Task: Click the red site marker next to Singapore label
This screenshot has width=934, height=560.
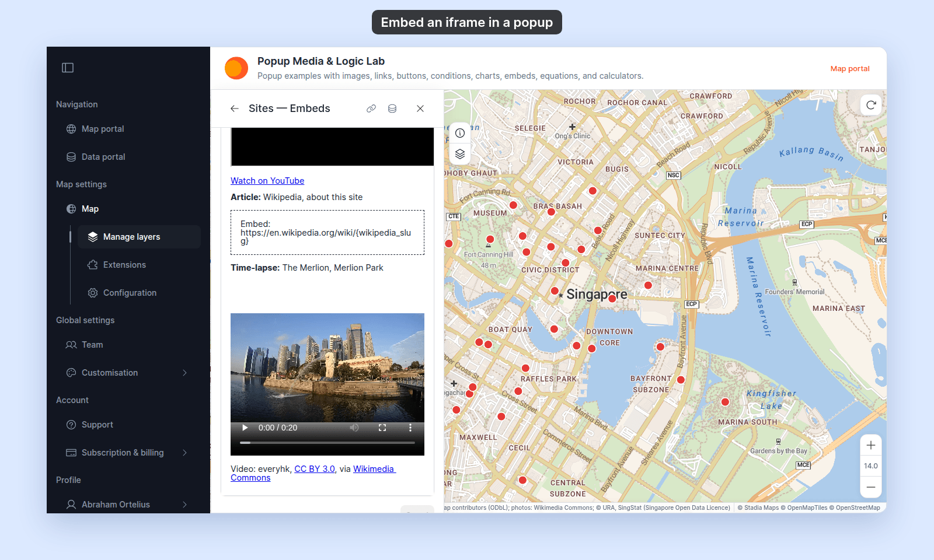Action: click(x=612, y=298)
